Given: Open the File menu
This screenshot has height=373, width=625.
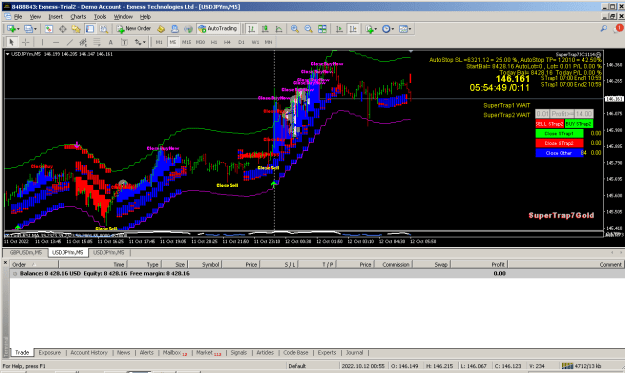Looking at the screenshot, I should 18,17.
